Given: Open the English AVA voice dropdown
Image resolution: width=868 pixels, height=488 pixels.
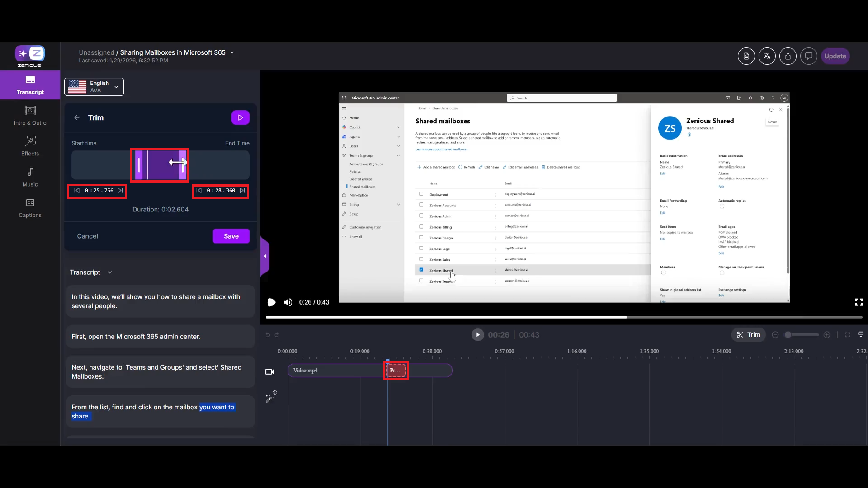Looking at the screenshot, I should click(x=94, y=87).
